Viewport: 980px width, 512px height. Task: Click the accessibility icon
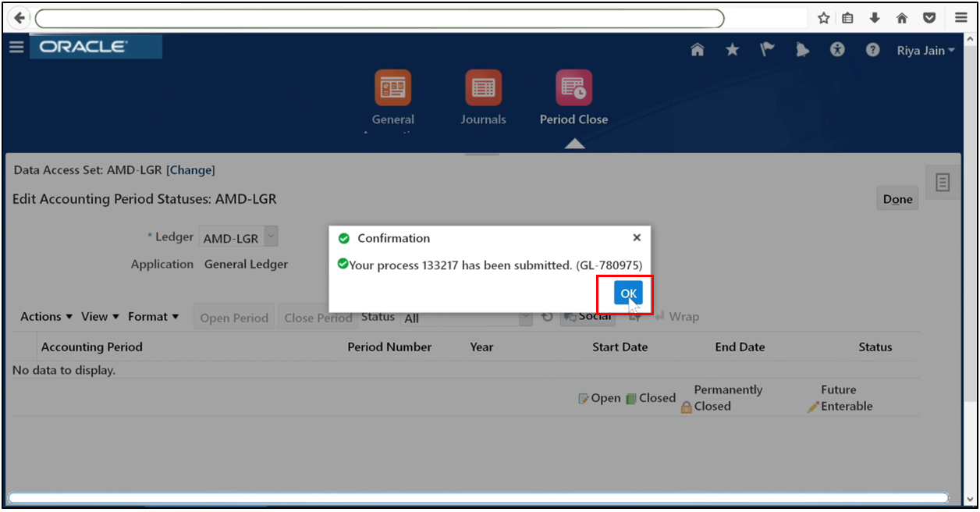point(837,49)
